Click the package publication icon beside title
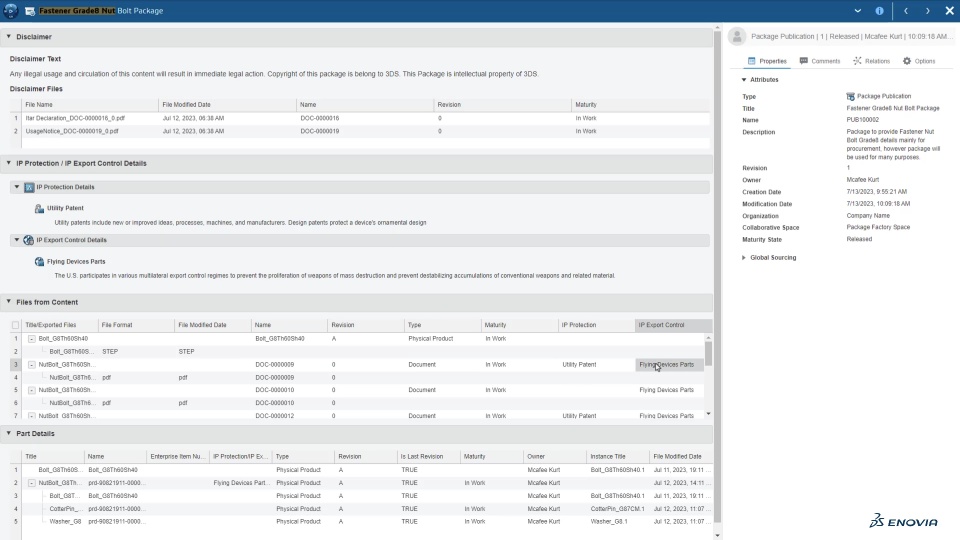The height and width of the screenshot is (540, 960). point(29,11)
